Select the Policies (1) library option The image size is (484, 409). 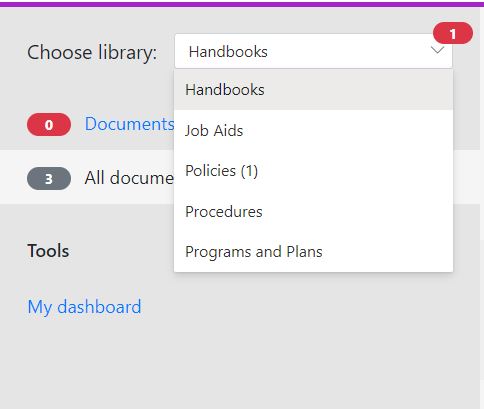tap(313, 171)
